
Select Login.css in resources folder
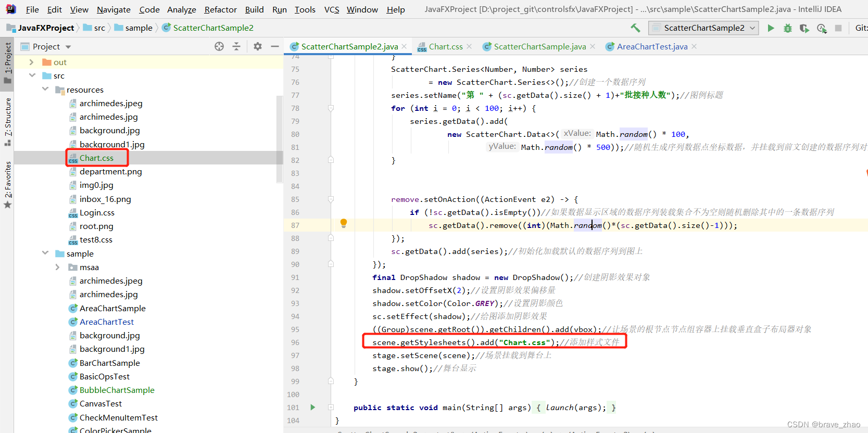[x=97, y=212]
